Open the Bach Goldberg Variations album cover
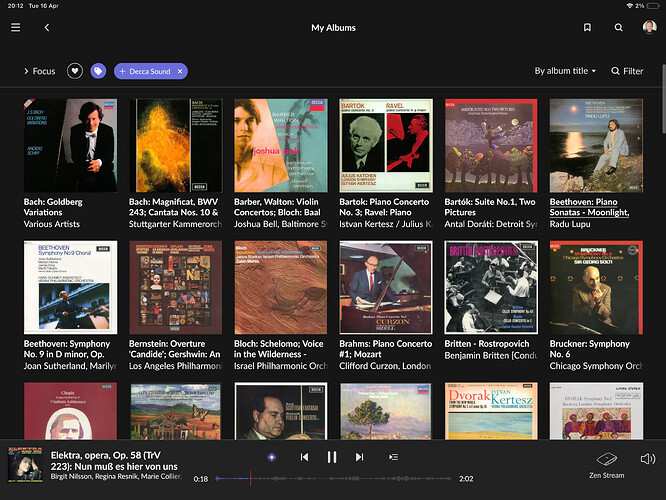Viewport: 666px width, 500px height. (x=69, y=145)
